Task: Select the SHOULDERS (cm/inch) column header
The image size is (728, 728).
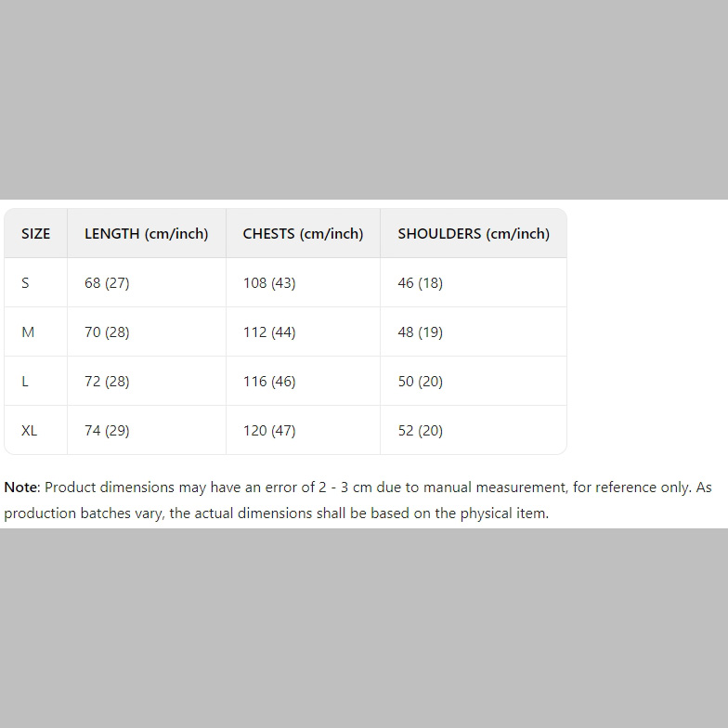Action: (x=474, y=234)
